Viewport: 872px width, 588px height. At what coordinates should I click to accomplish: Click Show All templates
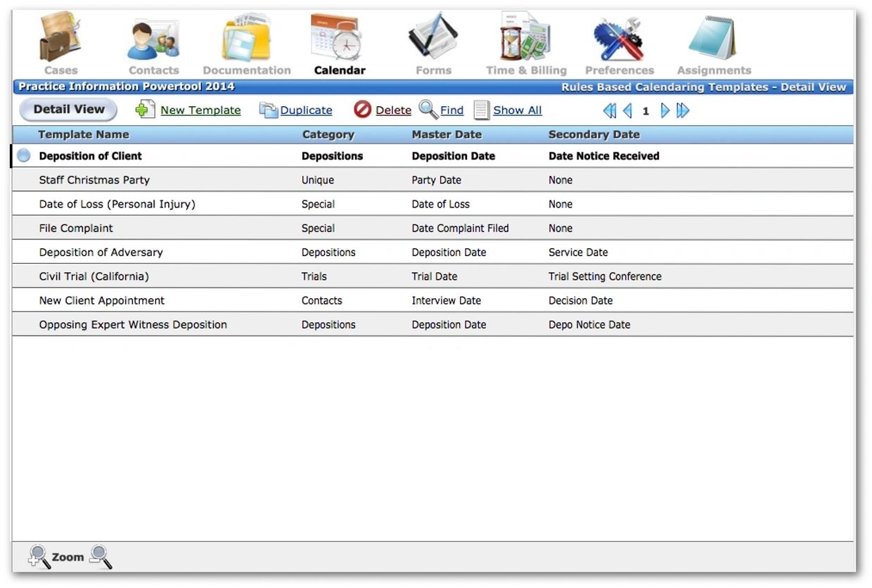pos(517,110)
